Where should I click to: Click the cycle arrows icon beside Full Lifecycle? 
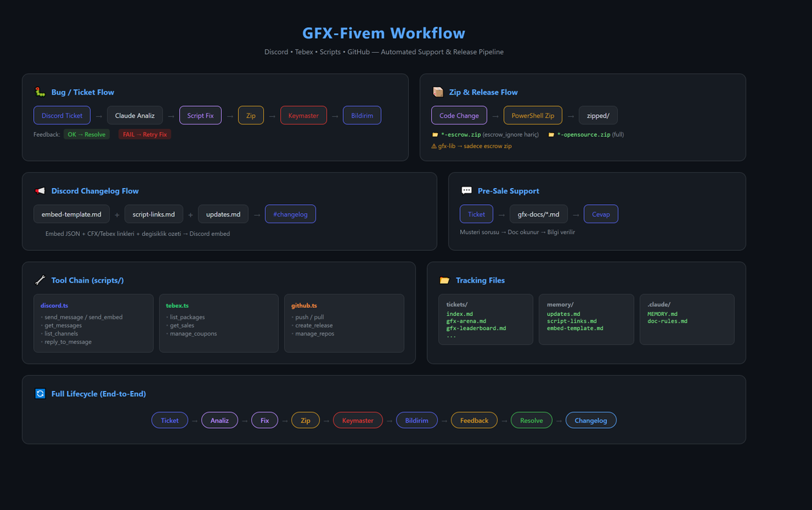tap(39, 394)
